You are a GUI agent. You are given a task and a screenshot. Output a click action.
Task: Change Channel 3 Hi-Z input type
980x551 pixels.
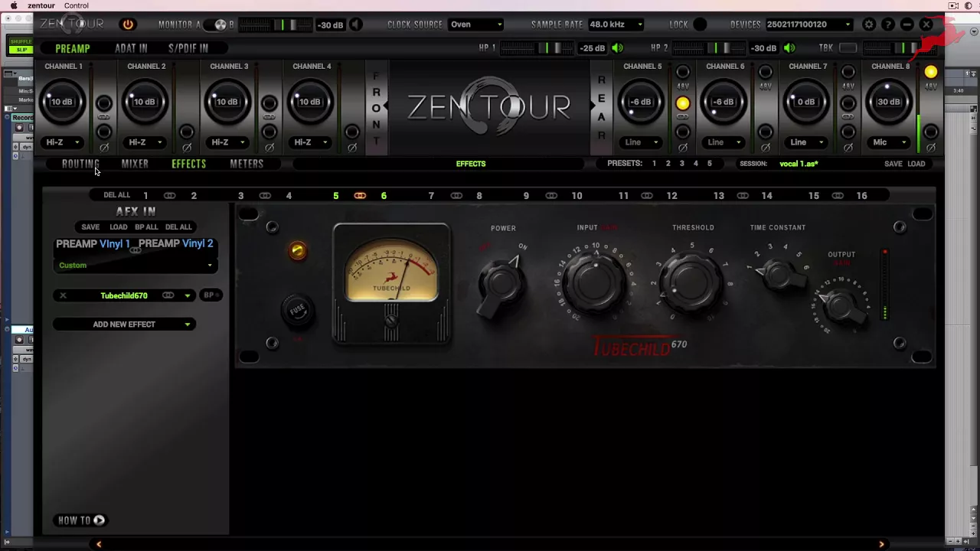[228, 142]
